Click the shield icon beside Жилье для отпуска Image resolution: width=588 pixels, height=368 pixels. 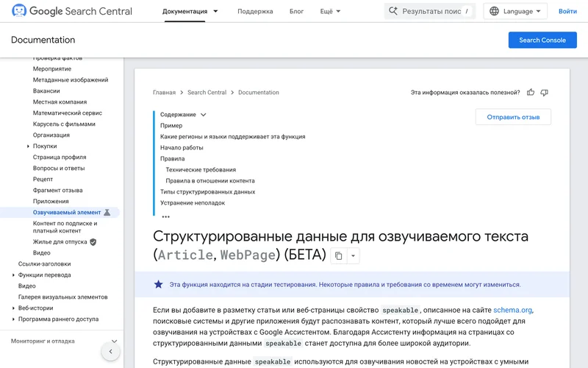point(93,242)
